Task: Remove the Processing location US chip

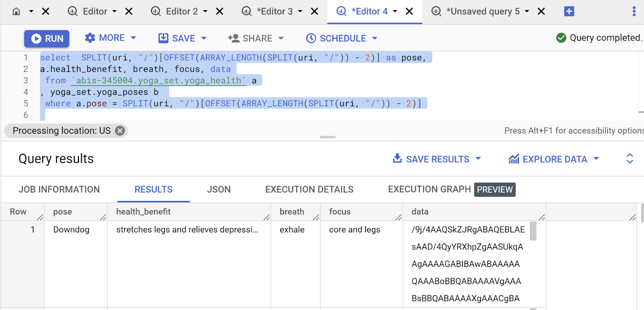Action: point(120,130)
